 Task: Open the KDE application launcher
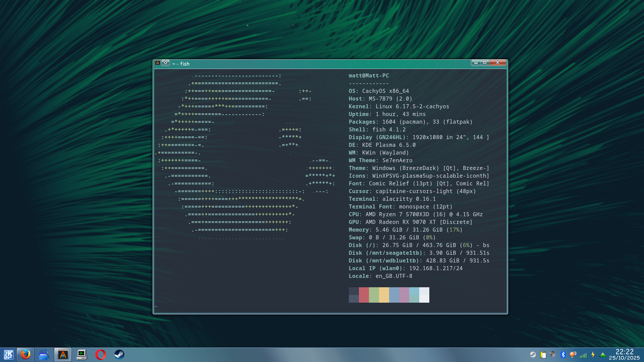[x=8, y=355]
